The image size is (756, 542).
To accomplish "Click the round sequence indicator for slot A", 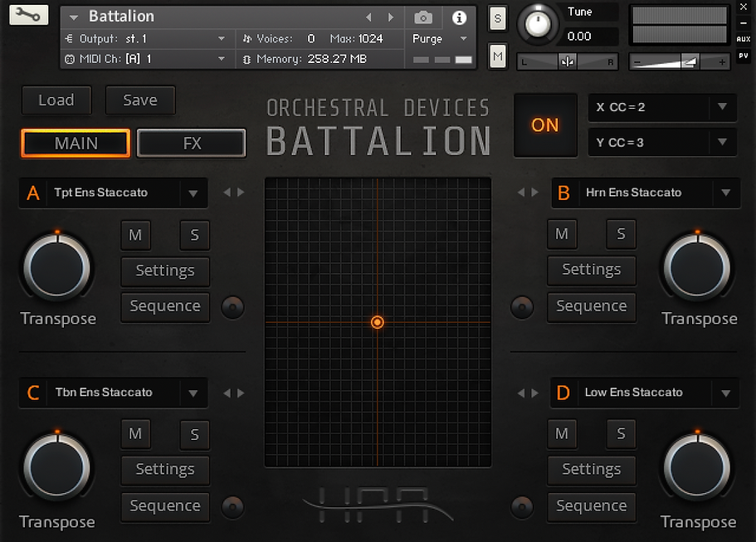I will pos(232,308).
